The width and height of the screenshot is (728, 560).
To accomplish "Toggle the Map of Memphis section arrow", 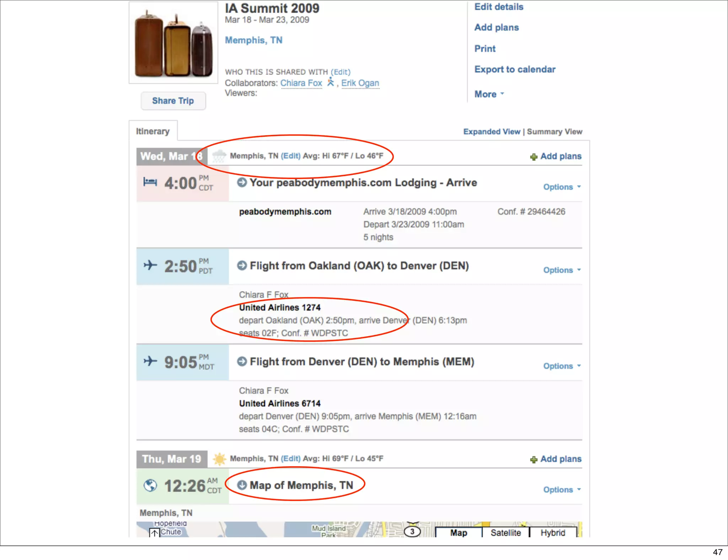I will [x=242, y=485].
